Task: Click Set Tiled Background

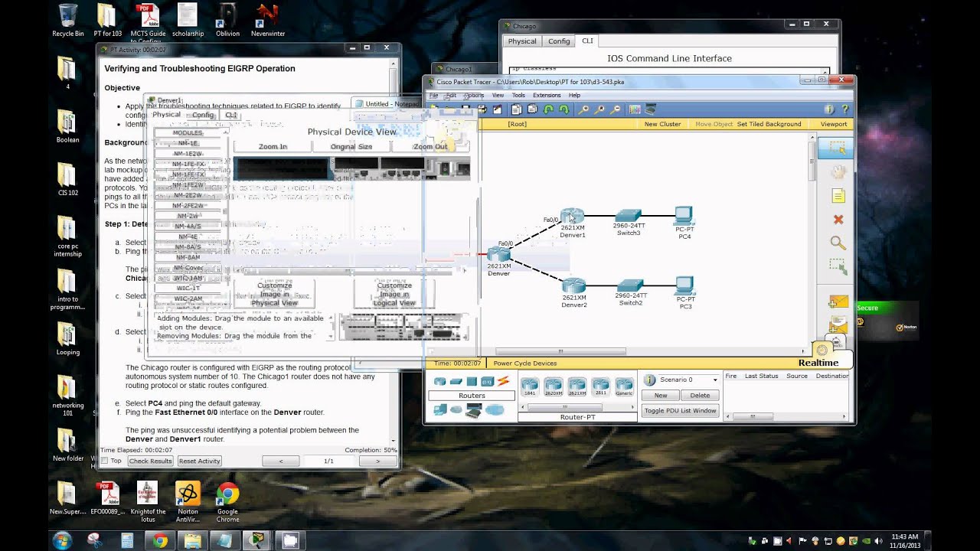Action: click(769, 124)
